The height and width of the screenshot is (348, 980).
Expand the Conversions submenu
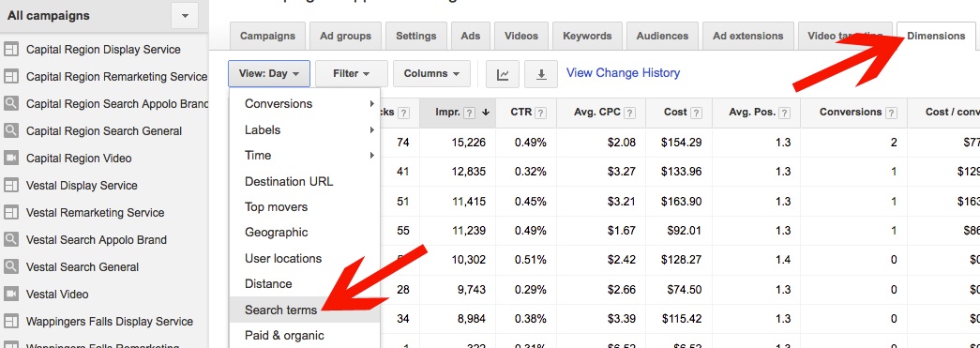305,104
